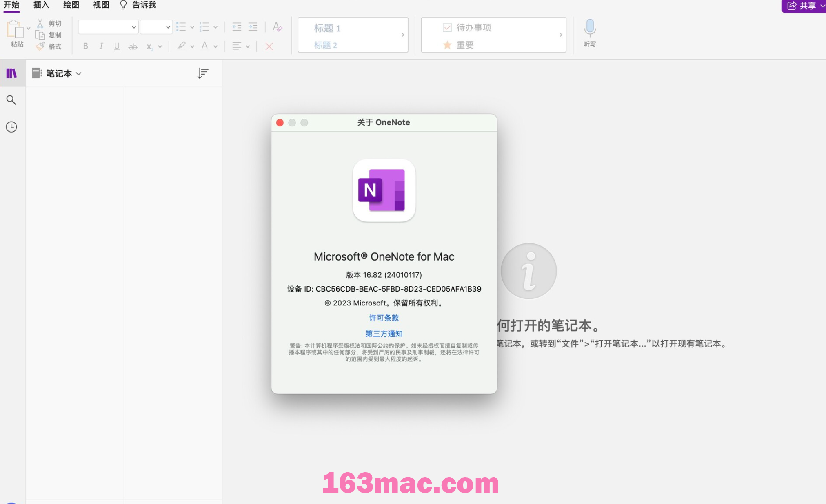
Task: Expand the subscript options arrow
Action: (x=160, y=46)
